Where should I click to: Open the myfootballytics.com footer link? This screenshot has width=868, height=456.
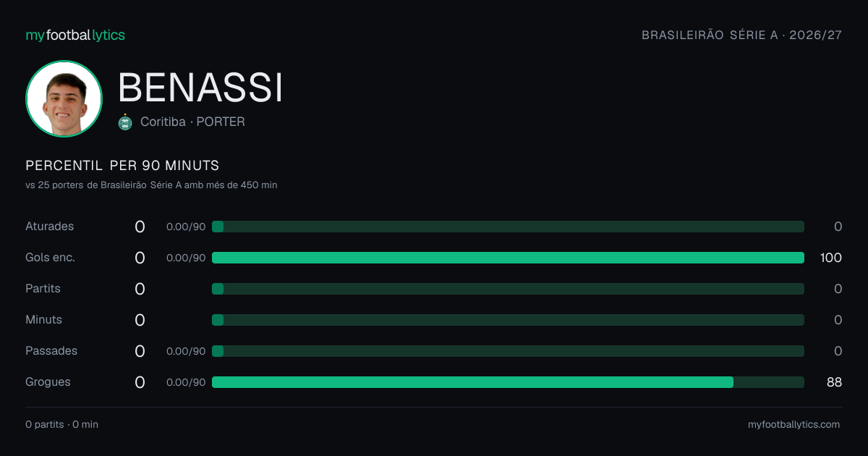click(x=794, y=425)
